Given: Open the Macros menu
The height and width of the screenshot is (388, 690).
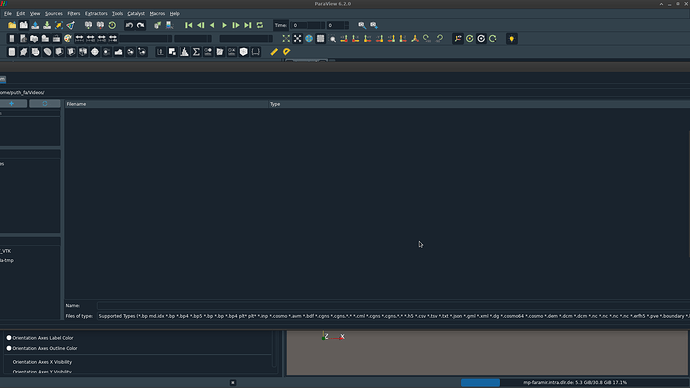Looking at the screenshot, I should pyautogui.click(x=157, y=14).
